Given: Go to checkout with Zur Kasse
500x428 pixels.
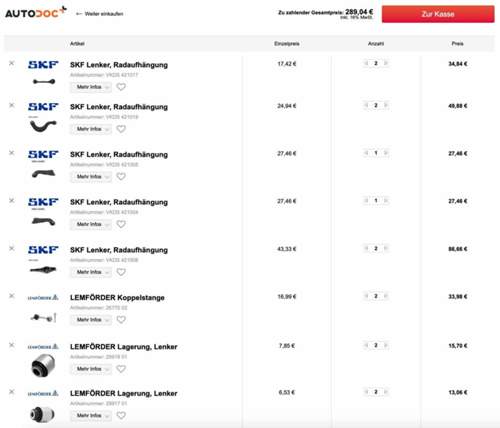Looking at the screenshot, I should pos(438,14).
